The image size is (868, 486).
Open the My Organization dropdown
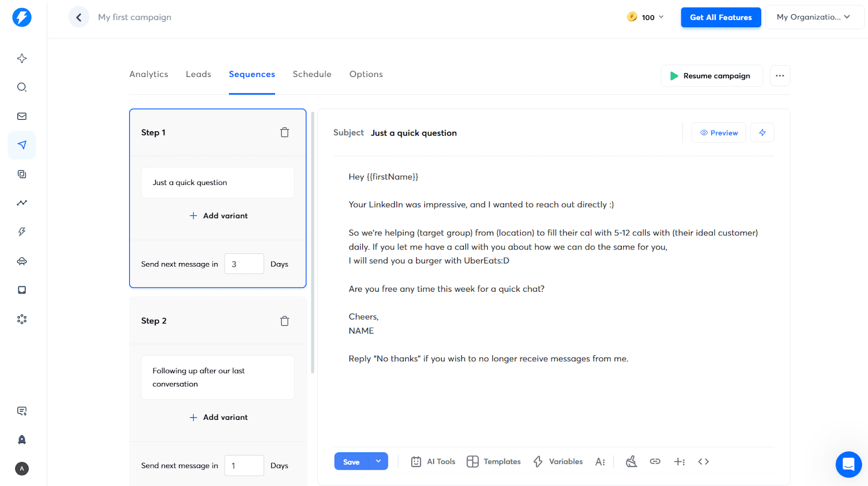point(814,17)
